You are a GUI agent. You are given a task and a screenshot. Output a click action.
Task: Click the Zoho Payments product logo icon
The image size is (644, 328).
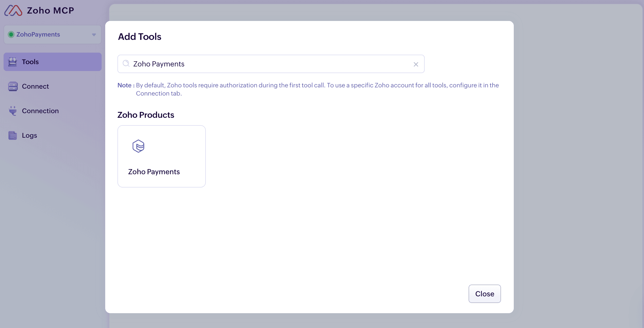tap(138, 146)
